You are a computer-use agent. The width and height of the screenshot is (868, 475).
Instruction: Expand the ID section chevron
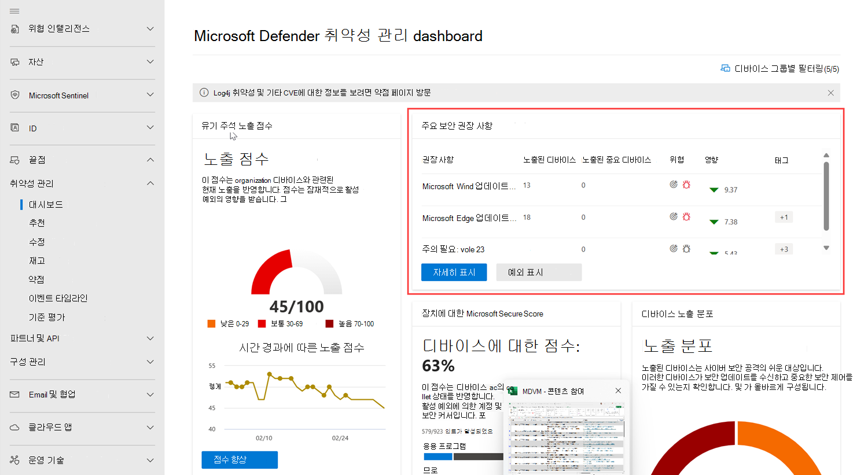click(150, 128)
